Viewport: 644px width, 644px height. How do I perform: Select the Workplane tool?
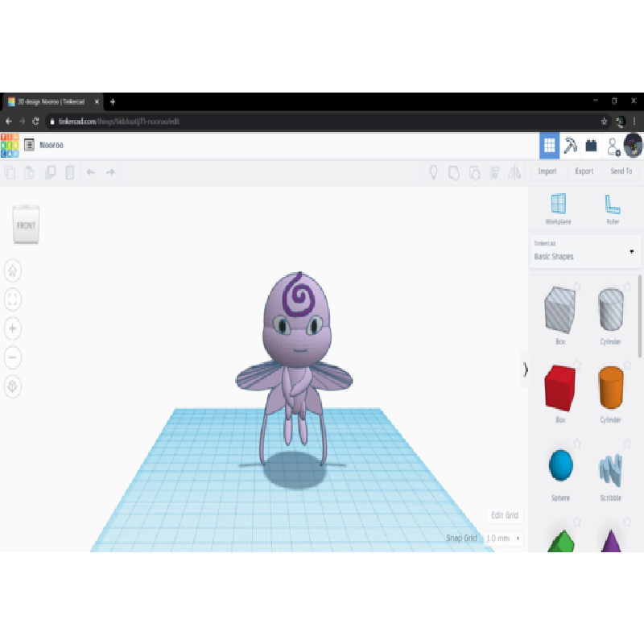[558, 209]
